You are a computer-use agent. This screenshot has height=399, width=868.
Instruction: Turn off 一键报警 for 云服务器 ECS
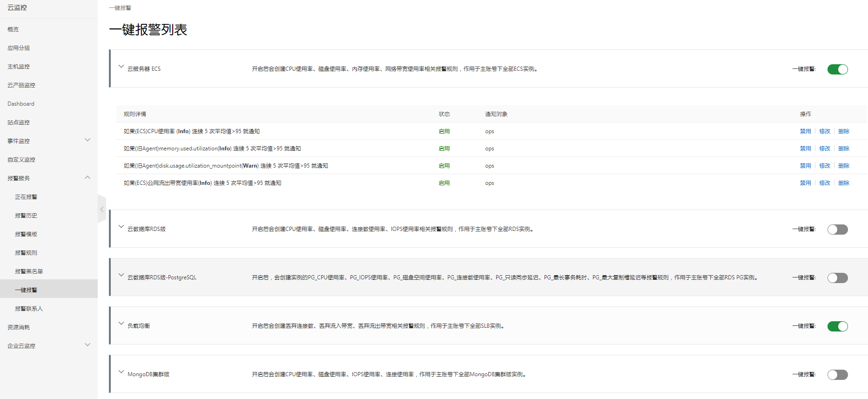837,69
